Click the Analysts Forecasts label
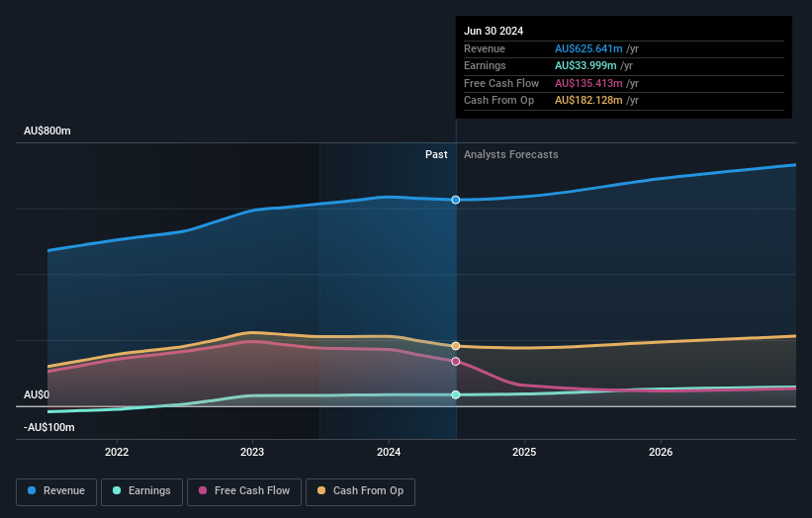 510,155
